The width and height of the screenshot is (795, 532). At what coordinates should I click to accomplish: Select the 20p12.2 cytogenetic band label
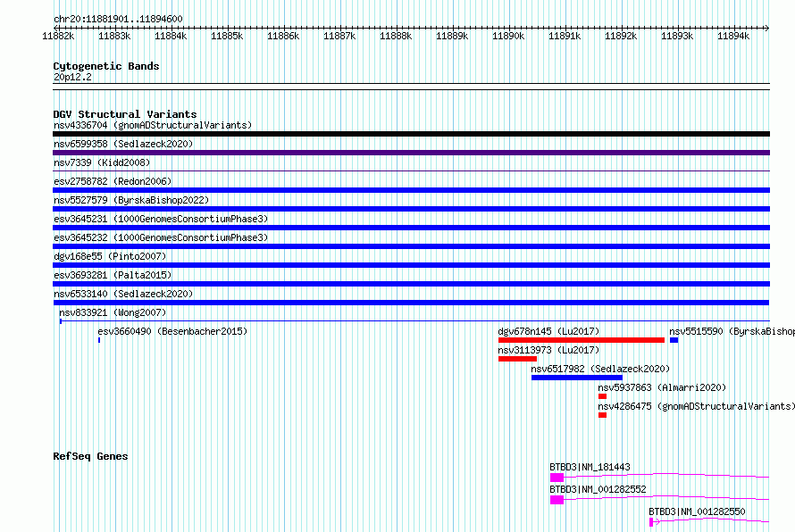pyautogui.click(x=72, y=77)
